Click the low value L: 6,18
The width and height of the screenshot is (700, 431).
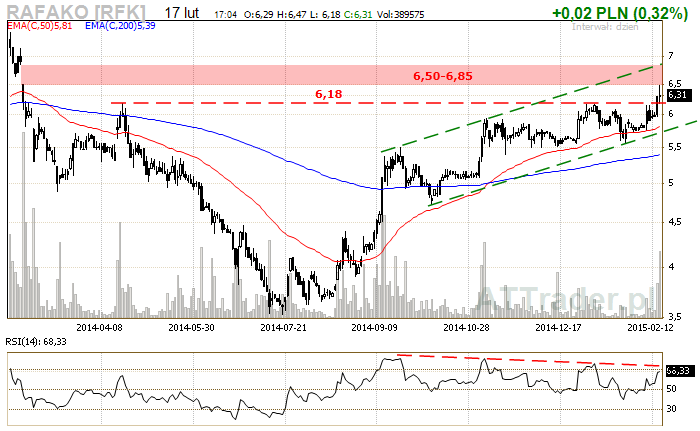(325, 15)
